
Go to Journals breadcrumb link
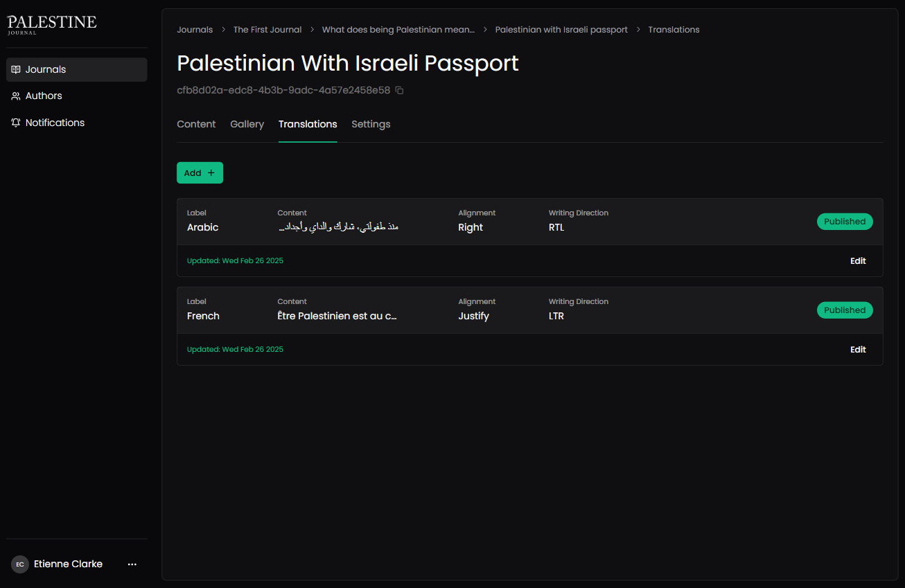pyautogui.click(x=195, y=30)
